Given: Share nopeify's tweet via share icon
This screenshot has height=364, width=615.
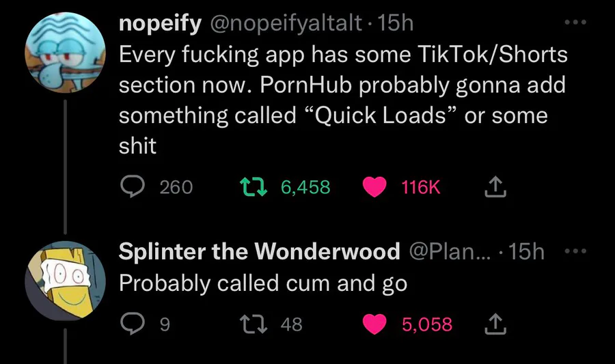Looking at the screenshot, I should (x=495, y=186).
